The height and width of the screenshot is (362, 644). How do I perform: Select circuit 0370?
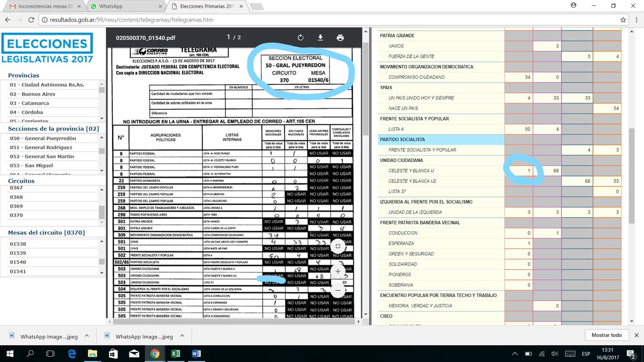[49, 215]
